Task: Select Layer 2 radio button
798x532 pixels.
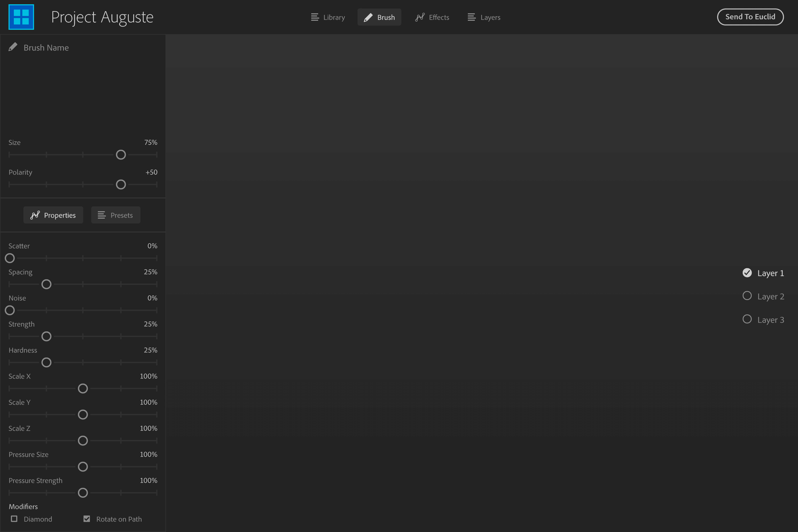Action: pyautogui.click(x=747, y=296)
